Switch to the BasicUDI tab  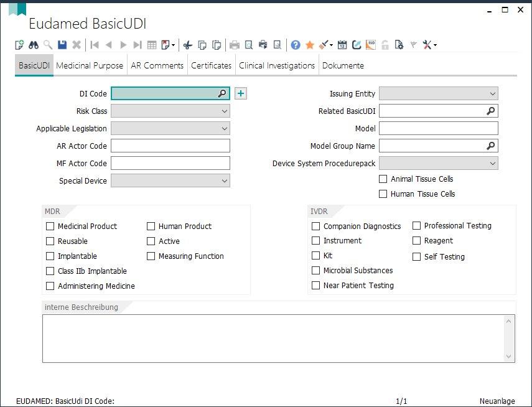[x=34, y=65]
